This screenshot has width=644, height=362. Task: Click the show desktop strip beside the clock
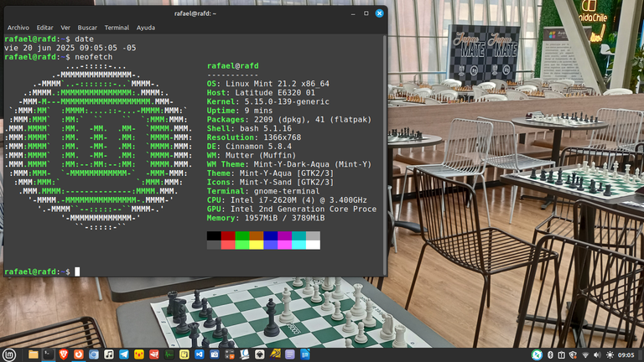[641, 355]
